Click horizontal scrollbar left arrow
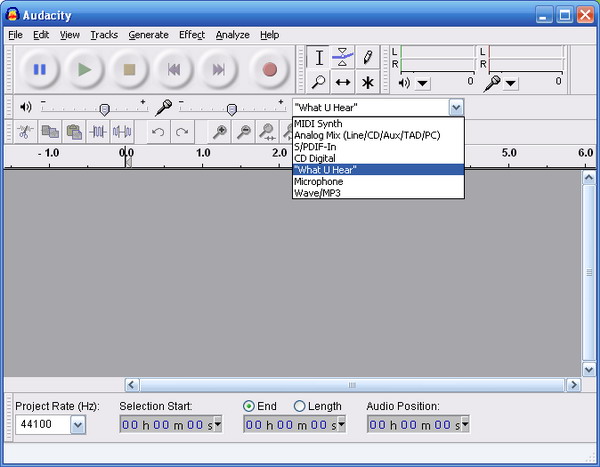600x467 pixels. [x=132, y=385]
